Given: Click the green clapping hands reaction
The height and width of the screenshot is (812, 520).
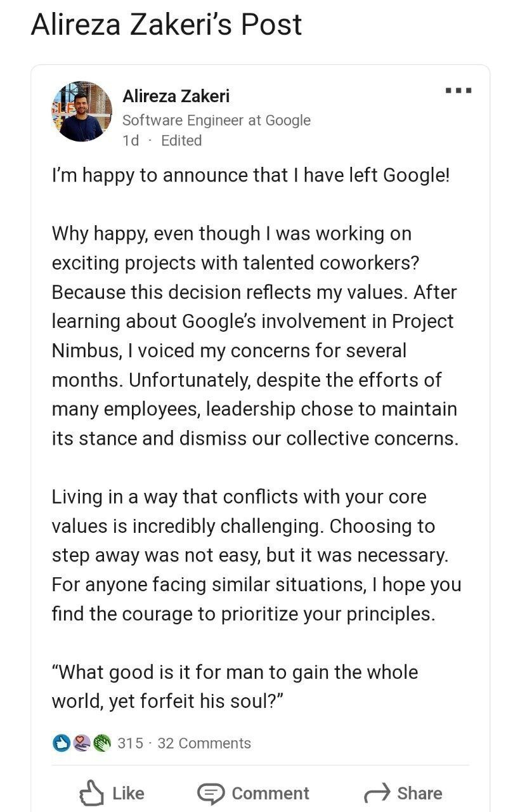Looking at the screenshot, I should click(101, 743).
